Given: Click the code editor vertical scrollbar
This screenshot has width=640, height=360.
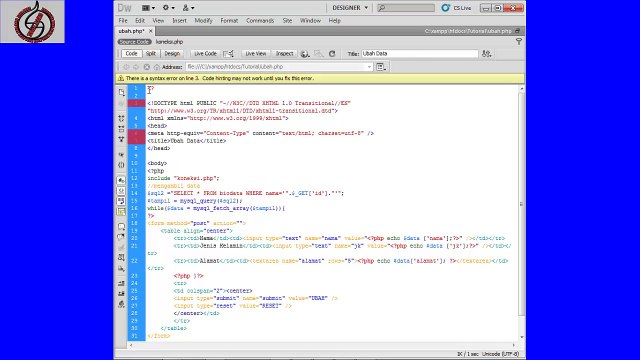Looking at the screenshot, I should [x=522, y=204].
